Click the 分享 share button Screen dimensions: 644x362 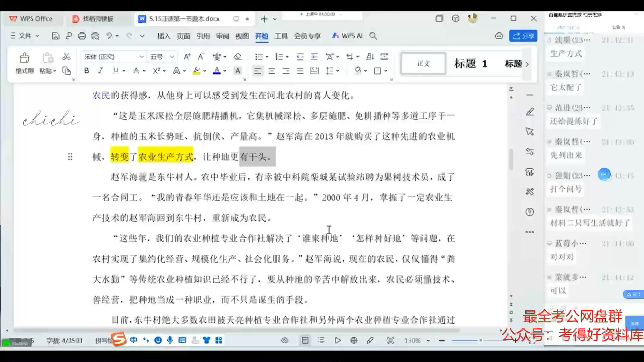pyautogui.click(x=523, y=36)
